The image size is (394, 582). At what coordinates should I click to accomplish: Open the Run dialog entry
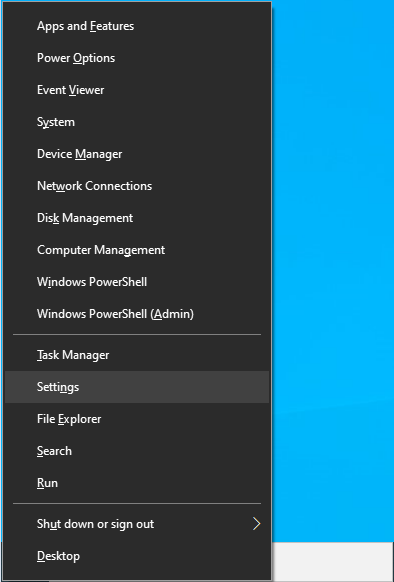coord(137,483)
